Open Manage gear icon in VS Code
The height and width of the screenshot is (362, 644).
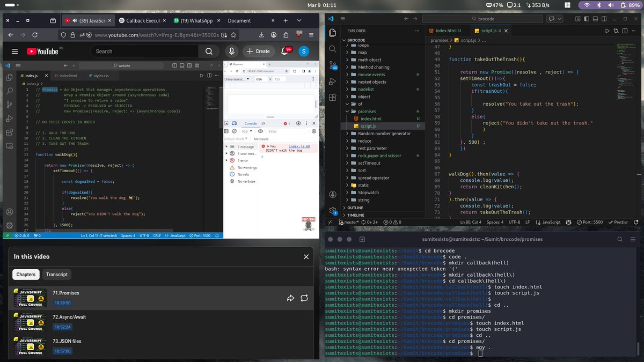332,210
